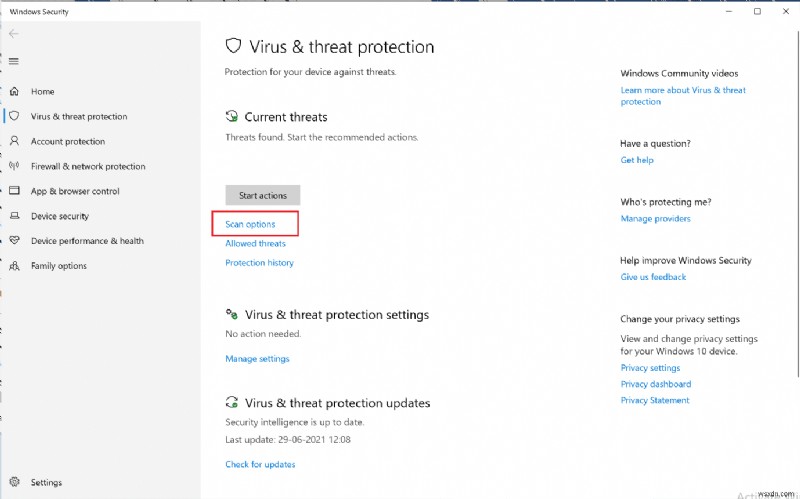The height and width of the screenshot is (499, 800).
Task: Open Manage providers link
Action: (655, 218)
